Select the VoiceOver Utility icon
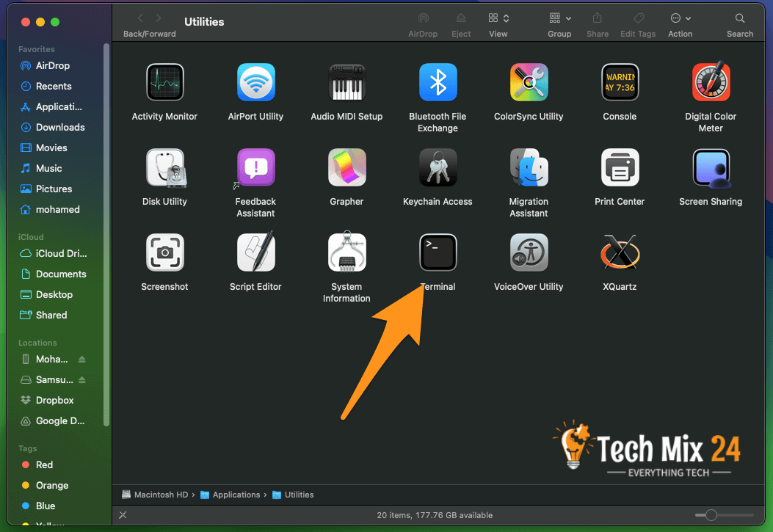Image resolution: width=773 pixels, height=532 pixels. click(x=529, y=252)
